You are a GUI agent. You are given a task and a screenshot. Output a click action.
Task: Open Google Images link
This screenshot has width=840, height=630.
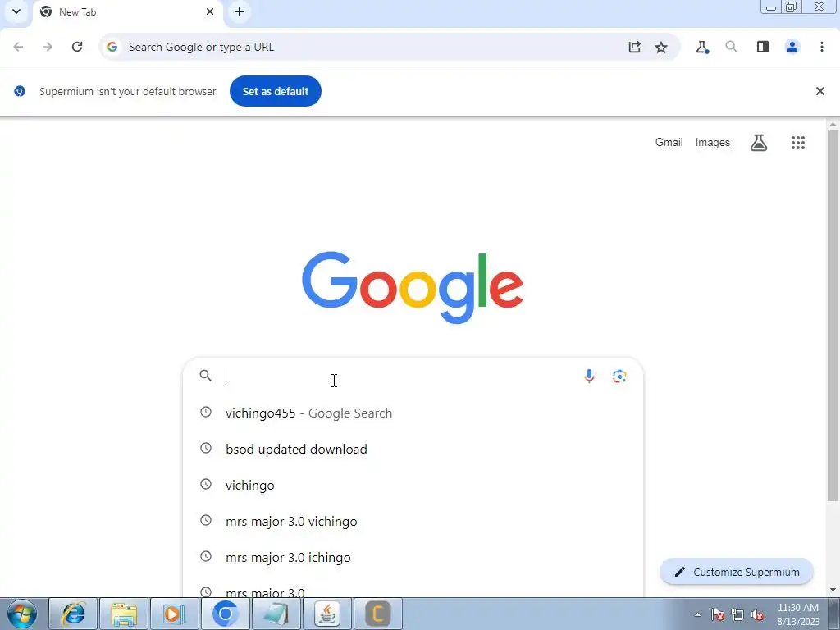[x=713, y=142]
